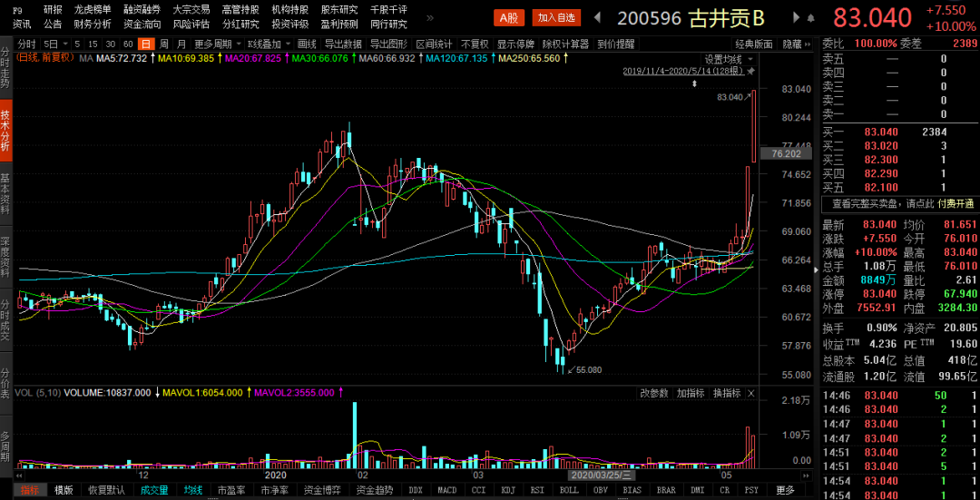Select the 模版 bottom tab
The height and width of the screenshot is (500, 980).
64,490
